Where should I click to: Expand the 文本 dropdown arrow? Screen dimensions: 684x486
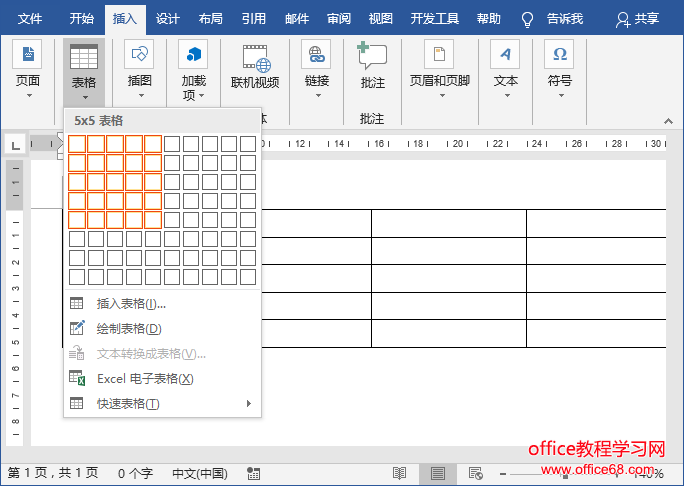[x=507, y=96]
